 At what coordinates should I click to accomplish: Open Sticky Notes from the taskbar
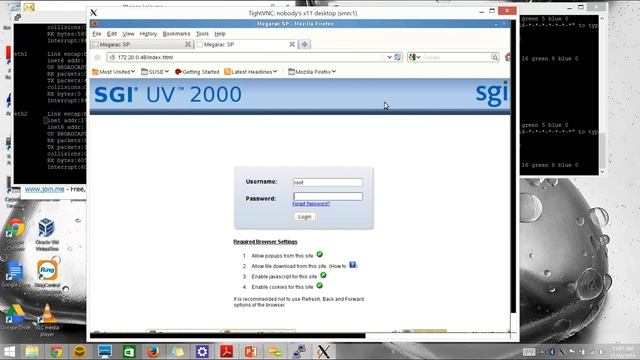point(178,351)
